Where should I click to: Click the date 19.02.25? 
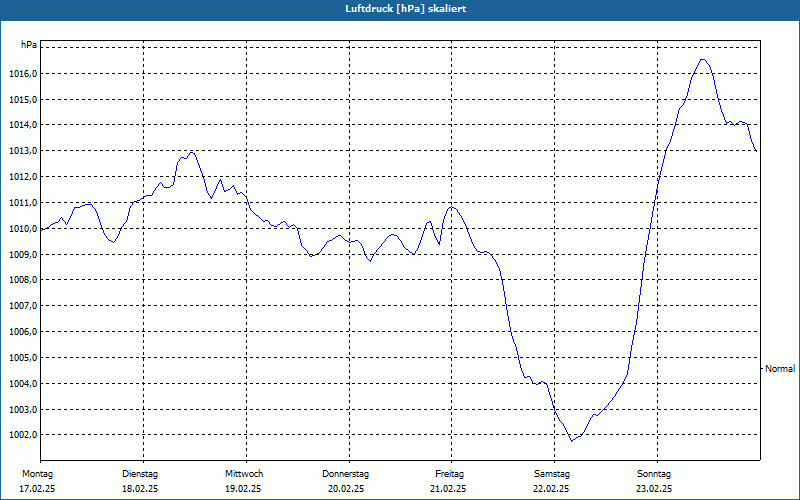tap(243, 489)
